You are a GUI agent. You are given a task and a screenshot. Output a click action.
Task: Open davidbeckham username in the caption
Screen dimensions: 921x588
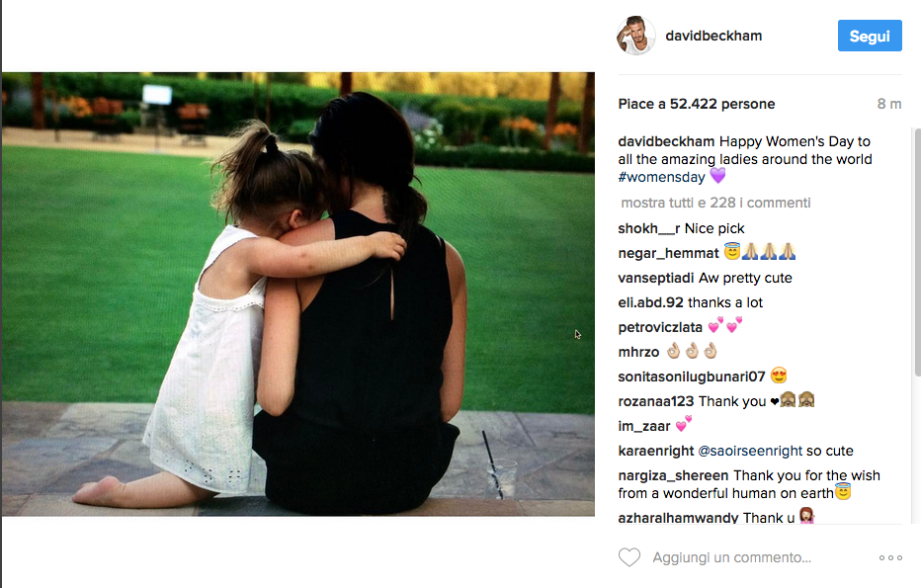666,141
